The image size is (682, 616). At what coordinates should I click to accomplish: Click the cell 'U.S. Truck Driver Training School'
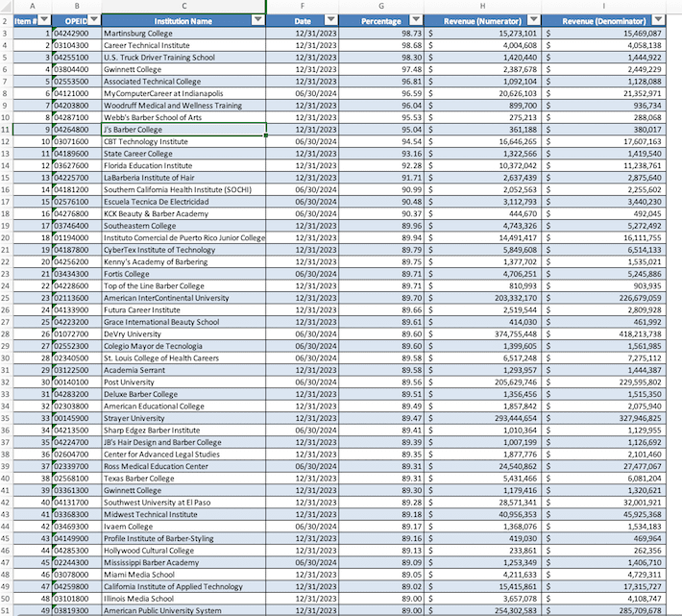tap(183, 58)
